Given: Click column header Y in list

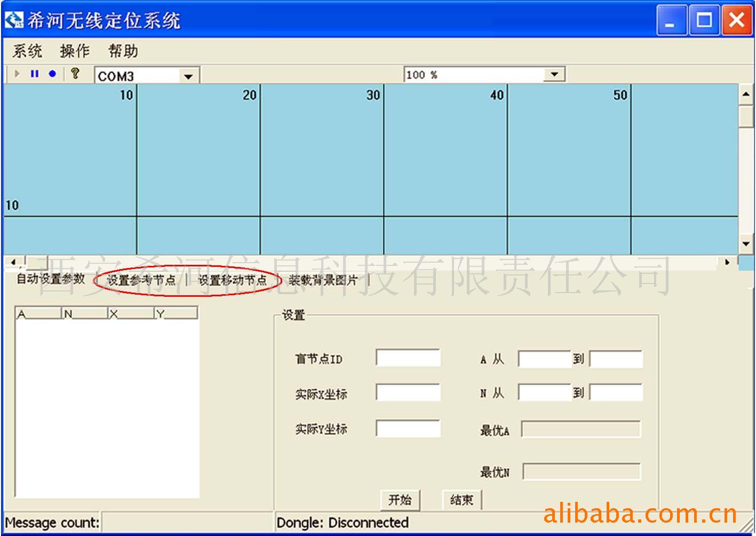Looking at the screenshot, I should coord(176,313).
